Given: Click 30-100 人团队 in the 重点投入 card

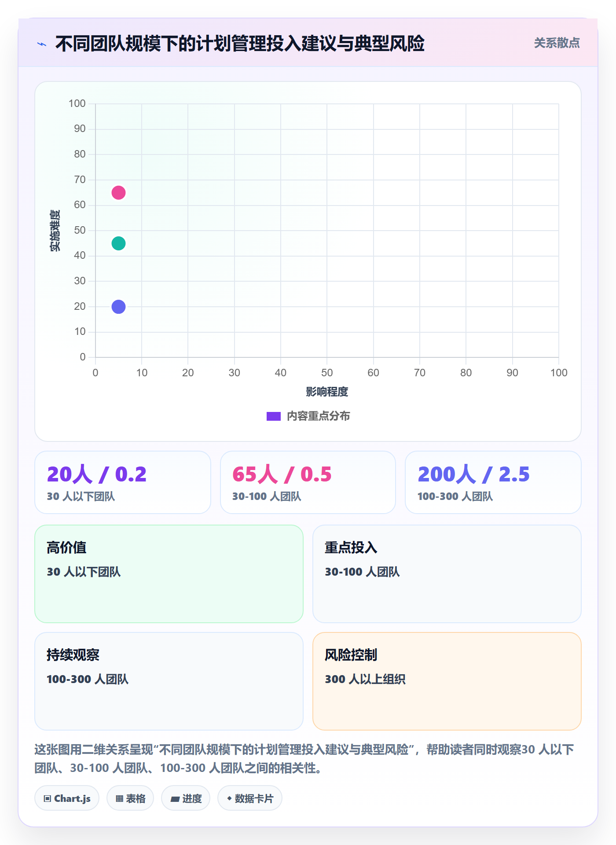Looking at the screenshot, I should coord(362,572).
